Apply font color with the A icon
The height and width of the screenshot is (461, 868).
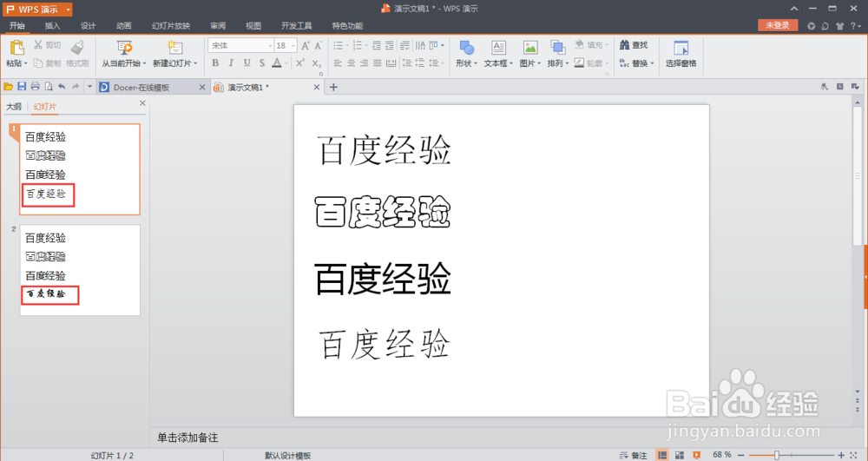277,63
